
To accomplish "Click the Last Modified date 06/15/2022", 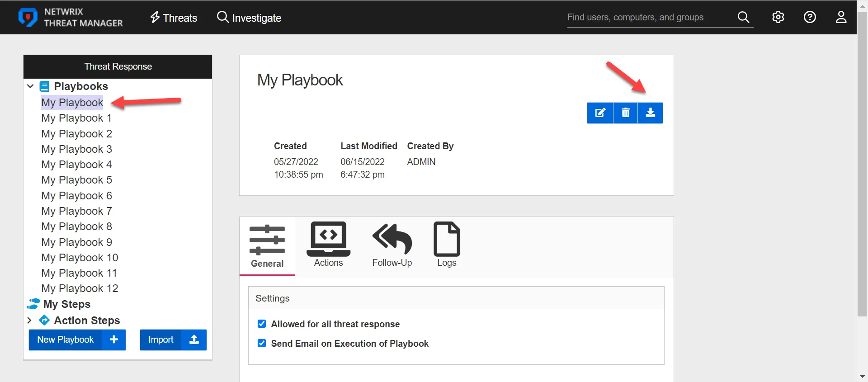I will point(363,162).
